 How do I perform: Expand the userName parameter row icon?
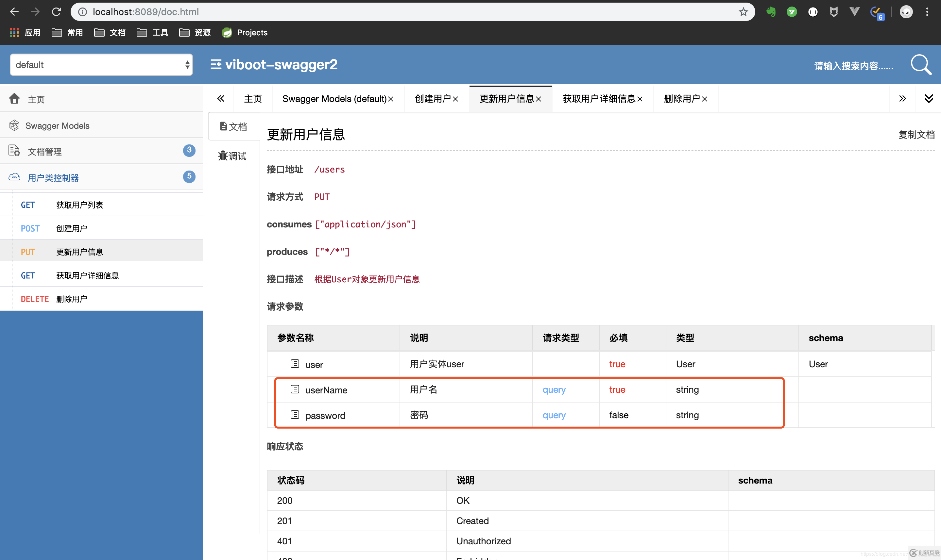[295, 389]
